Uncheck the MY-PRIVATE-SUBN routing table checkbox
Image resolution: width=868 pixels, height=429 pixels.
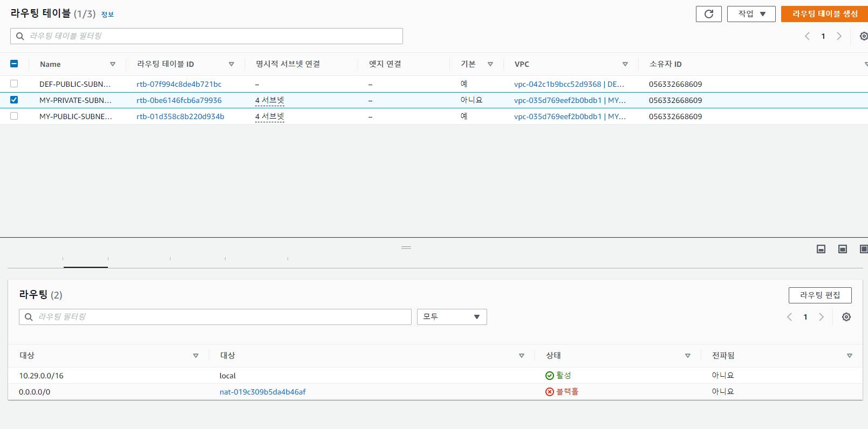(14, 100)
